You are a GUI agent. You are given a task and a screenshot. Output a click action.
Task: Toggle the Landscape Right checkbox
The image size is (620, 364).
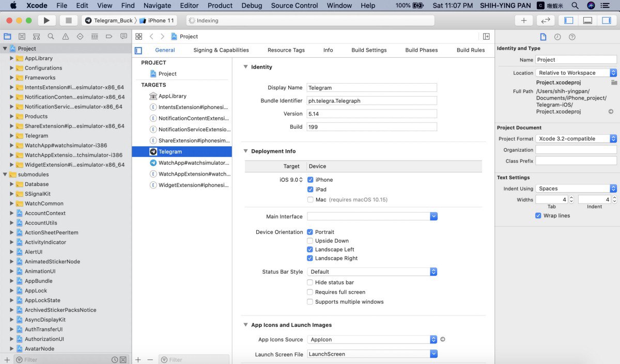[x=310, y=258]
